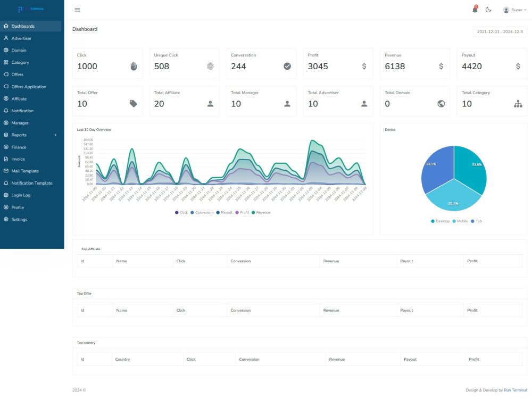This screenshot has height=399, width=532.
Task: Toggle Desktop in Device pie legend
Action: 440,221
